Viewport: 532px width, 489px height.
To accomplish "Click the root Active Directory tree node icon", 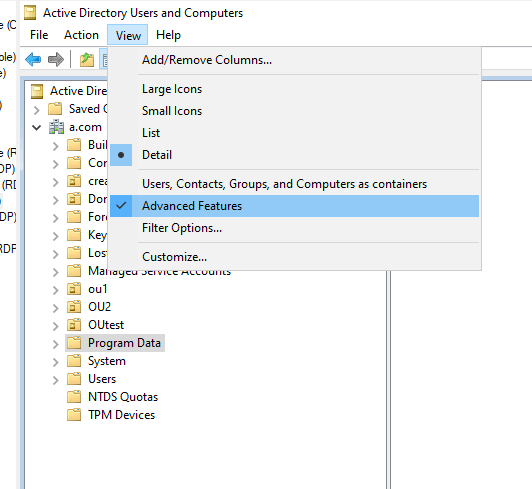I will coord(37,91).
